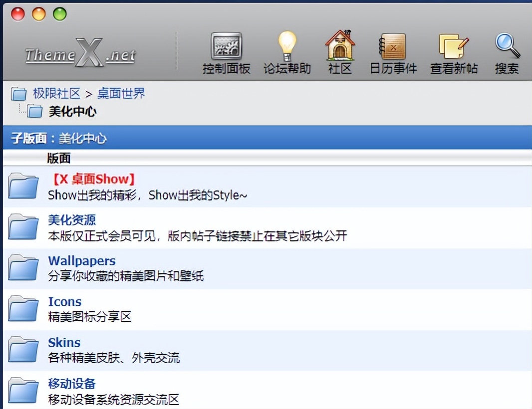
Task: Click 查看新帖 sticky notes icon
Action: [454, 46]
